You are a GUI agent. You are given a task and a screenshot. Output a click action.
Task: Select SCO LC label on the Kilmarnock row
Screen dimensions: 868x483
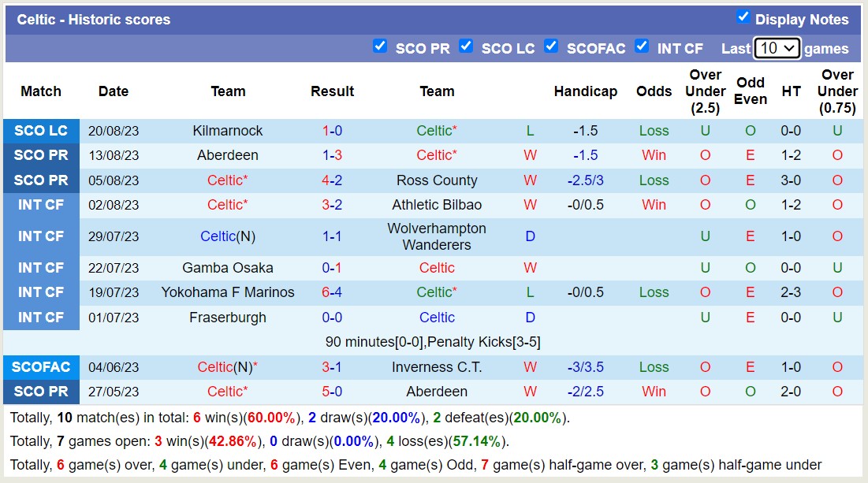(x=41, y=131)
